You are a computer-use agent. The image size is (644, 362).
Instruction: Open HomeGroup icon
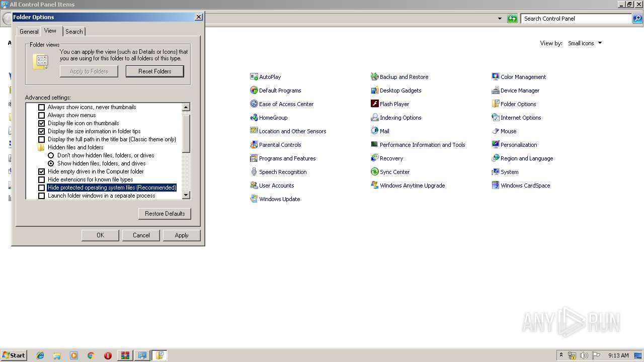click(x=254, y=118)
